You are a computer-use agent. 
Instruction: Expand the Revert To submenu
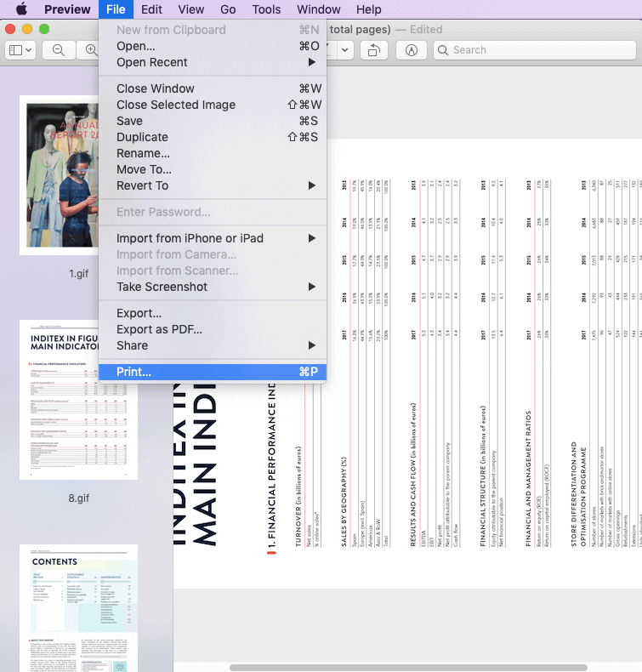[311, 185]
